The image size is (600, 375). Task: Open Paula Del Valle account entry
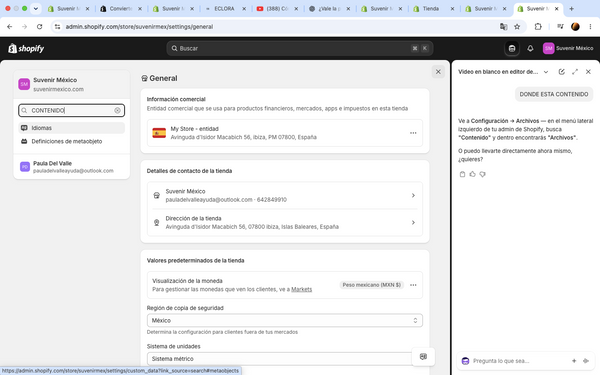pyautogui.click(x=71, y=167)
